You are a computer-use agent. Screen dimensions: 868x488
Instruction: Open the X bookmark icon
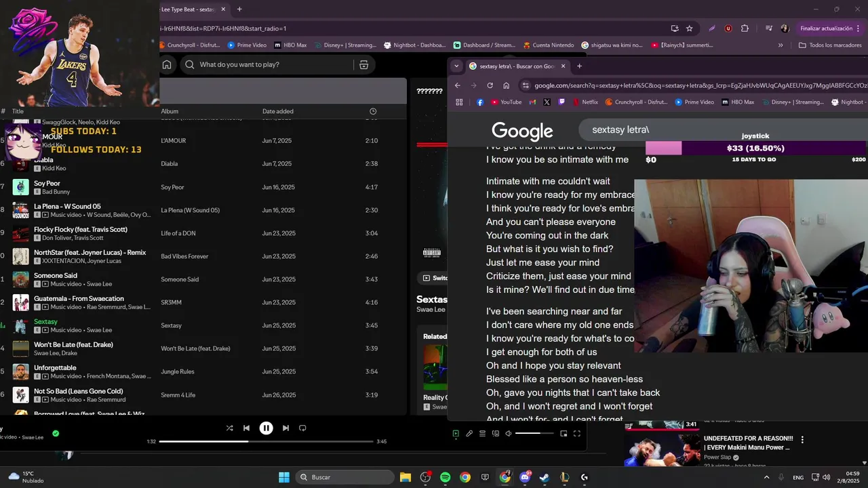click(547, 102)
